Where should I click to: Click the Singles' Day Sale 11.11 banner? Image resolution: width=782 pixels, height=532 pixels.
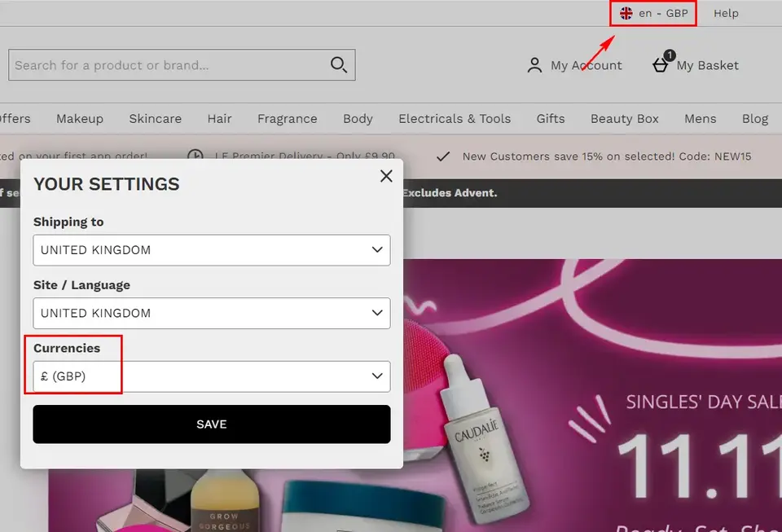[x=592, y=395]
